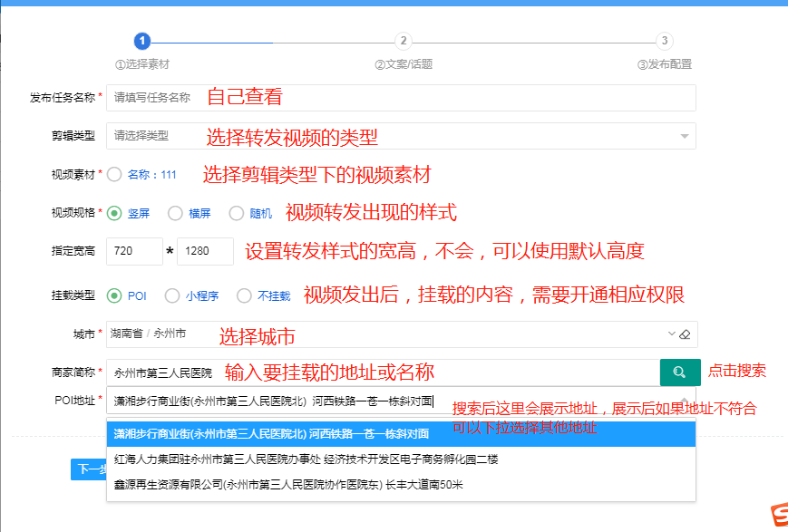Pick 红海人力集团驻永州市第三人民医院办事处 option

[401, 459]
